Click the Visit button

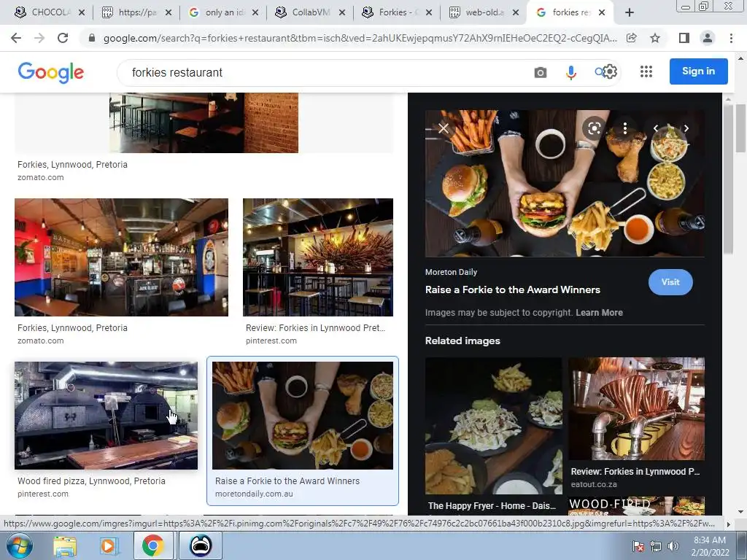(x=670, y=282)
